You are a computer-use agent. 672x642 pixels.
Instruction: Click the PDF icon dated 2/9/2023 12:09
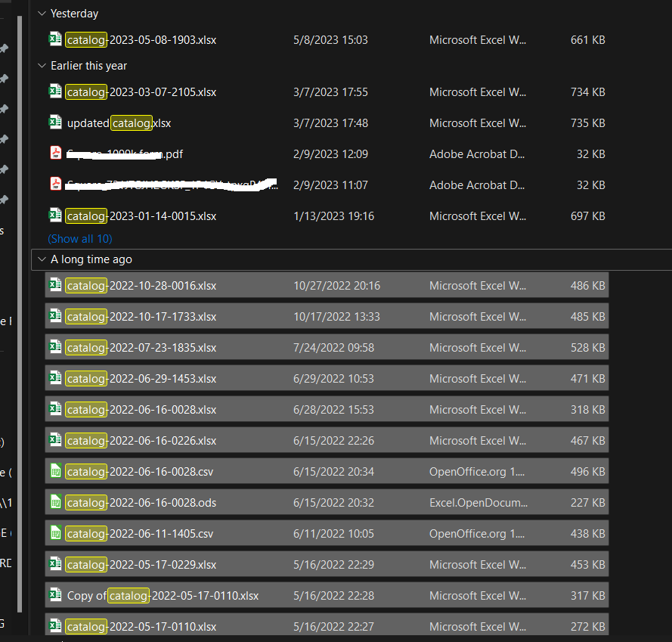(55, 154)
